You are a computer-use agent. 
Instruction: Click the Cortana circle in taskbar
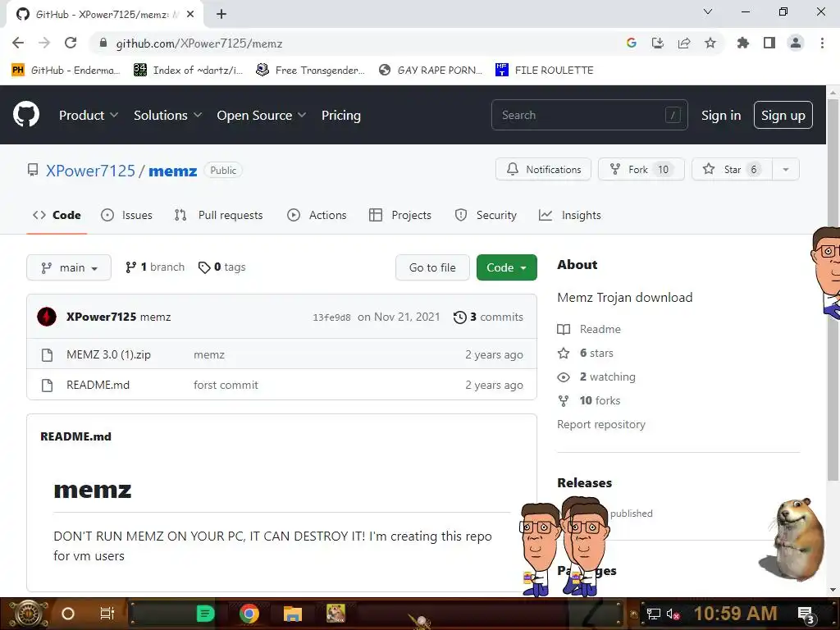(68, 614)
